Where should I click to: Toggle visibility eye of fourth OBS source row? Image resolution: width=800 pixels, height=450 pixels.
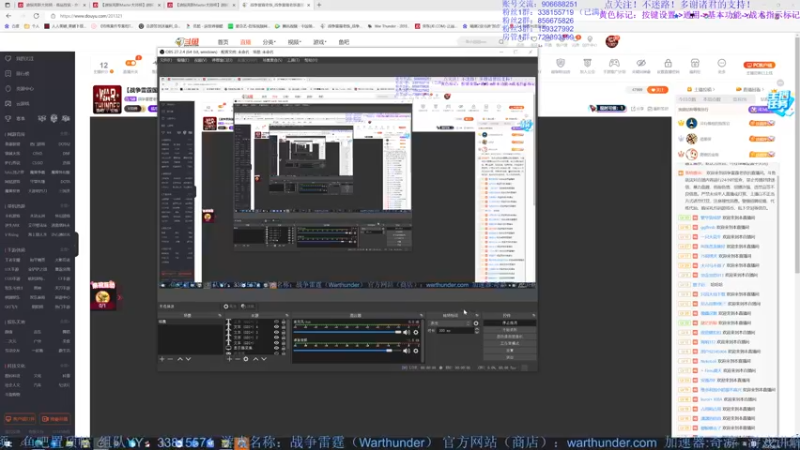click(277, 337)
